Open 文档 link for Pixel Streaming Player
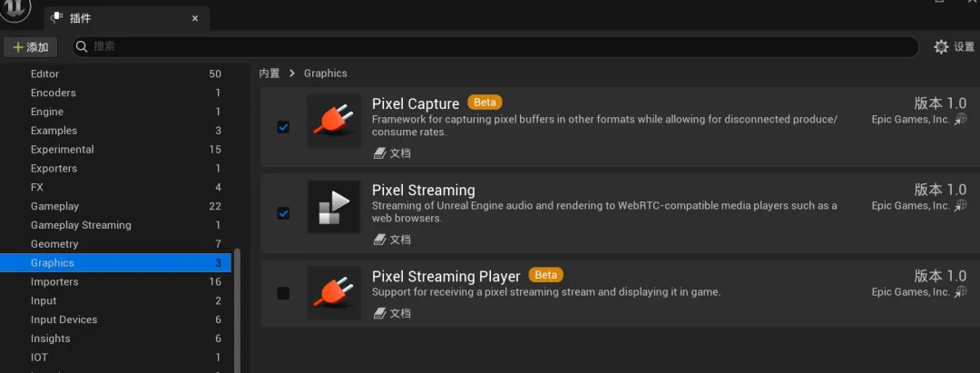 click(x=393, y=313)
